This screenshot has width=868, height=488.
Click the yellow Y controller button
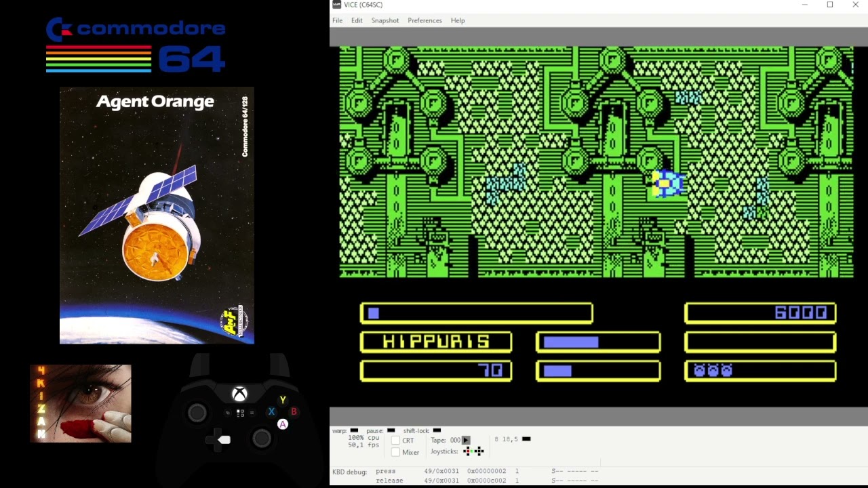(283, 400)
